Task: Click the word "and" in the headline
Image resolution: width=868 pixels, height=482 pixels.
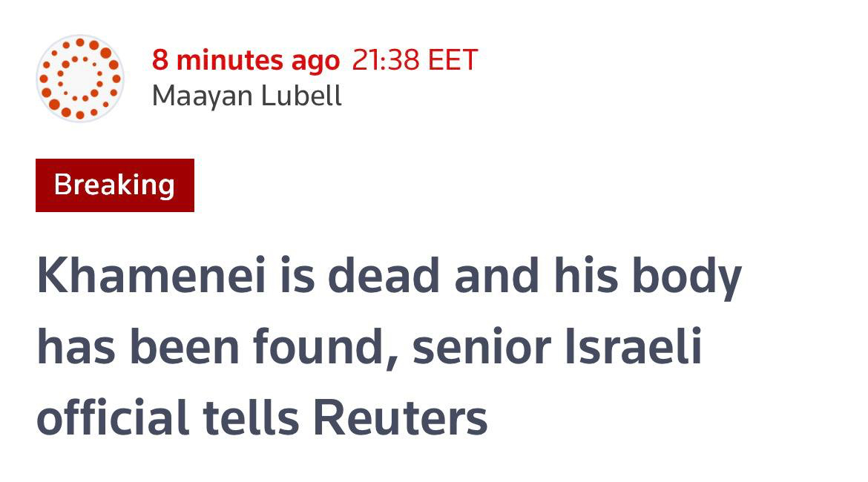Action: 496,277
